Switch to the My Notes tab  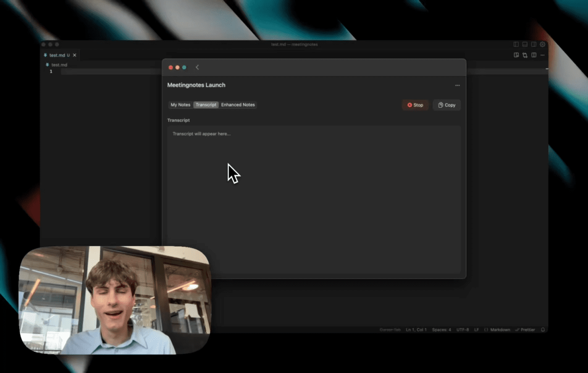[180, 105]
